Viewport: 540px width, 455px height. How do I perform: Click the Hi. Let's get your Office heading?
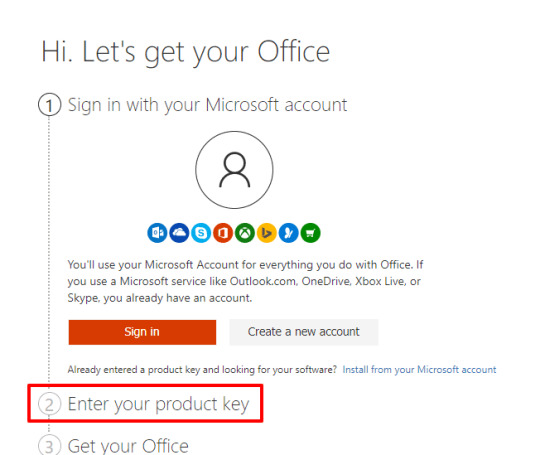click(x=186, y=52)
